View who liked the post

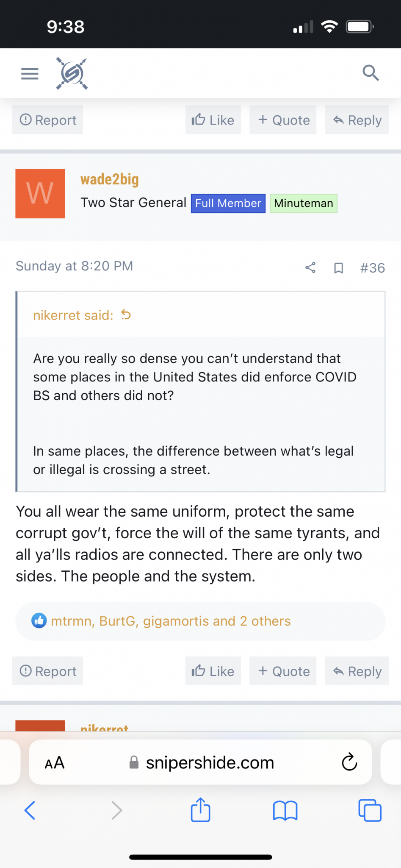pyautogui.click(x=171, y=621)
